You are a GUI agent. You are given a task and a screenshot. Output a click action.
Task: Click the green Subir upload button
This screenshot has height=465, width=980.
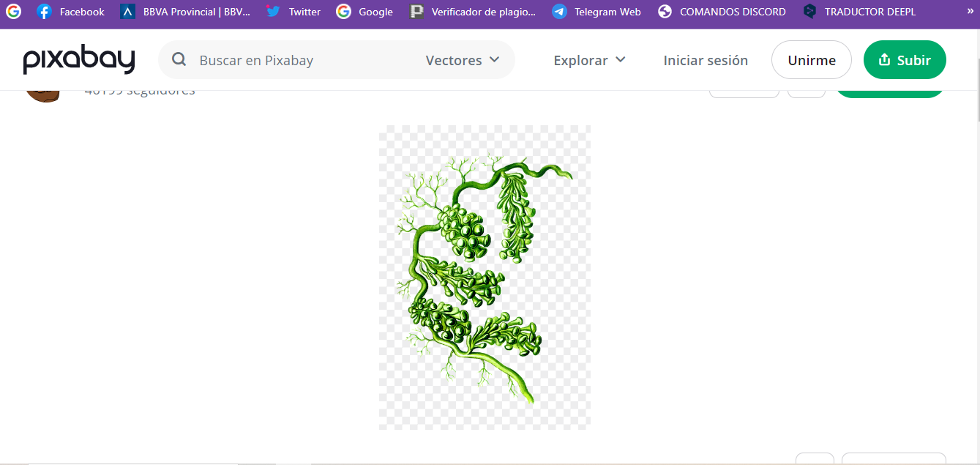tap(905, 60)
